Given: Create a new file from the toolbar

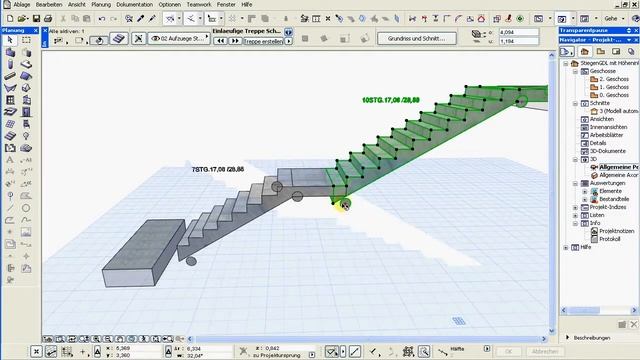Looking at the screenshot, I should click(x=10, y=18).
